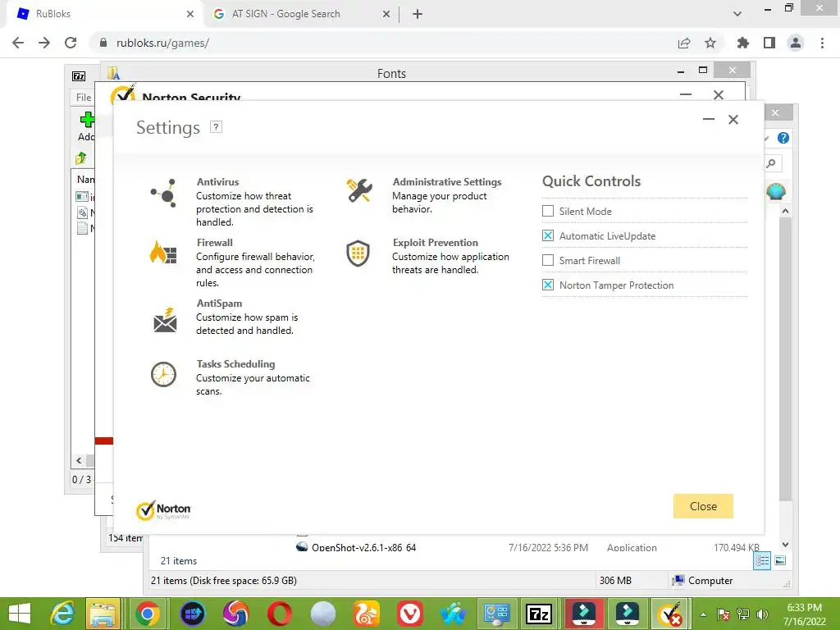Uncheck Norton Tamper Protection
Image resolution: width=840 pixels, height=630 pixels.
[x=547, y=285]
